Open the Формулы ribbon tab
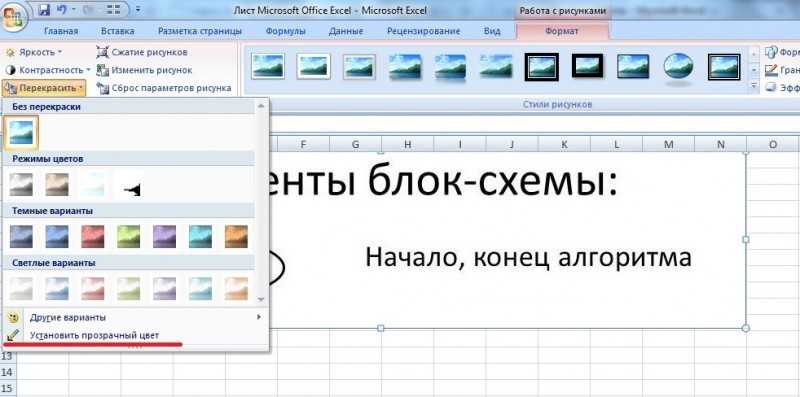This screenshot has width=800, height=397. (x=286, y=31)
